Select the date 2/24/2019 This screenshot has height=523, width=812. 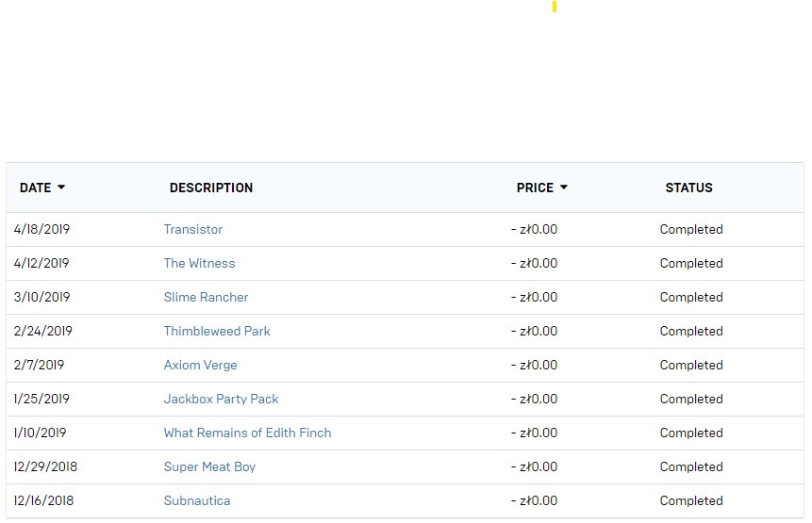43,331
